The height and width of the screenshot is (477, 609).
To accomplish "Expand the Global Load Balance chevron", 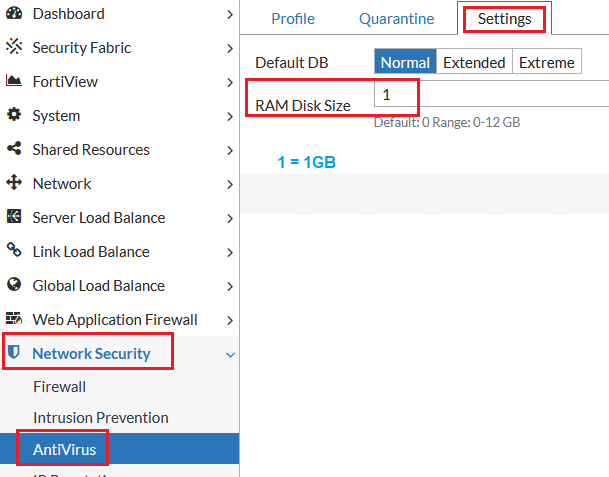I will tap(230, 286).
